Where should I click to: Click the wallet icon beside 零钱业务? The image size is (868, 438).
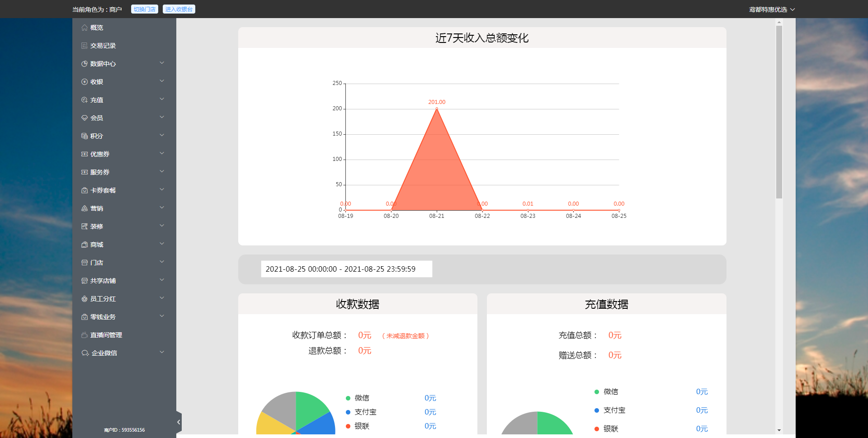(85, 317)
